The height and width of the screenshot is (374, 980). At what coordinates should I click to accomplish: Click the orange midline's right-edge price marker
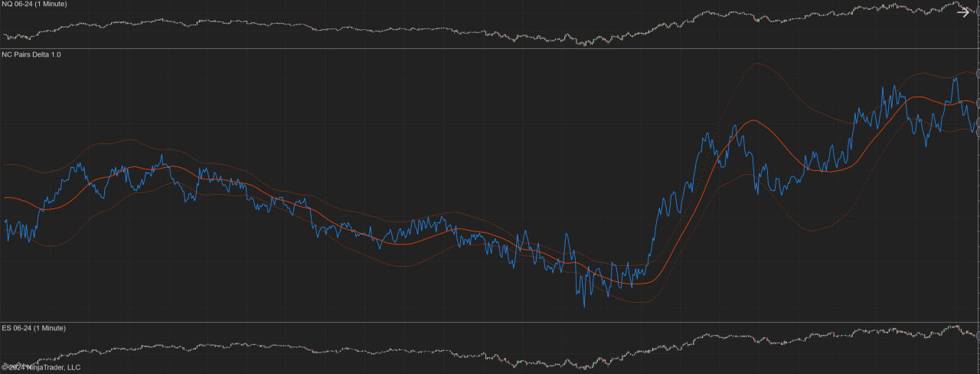point(978,103)
